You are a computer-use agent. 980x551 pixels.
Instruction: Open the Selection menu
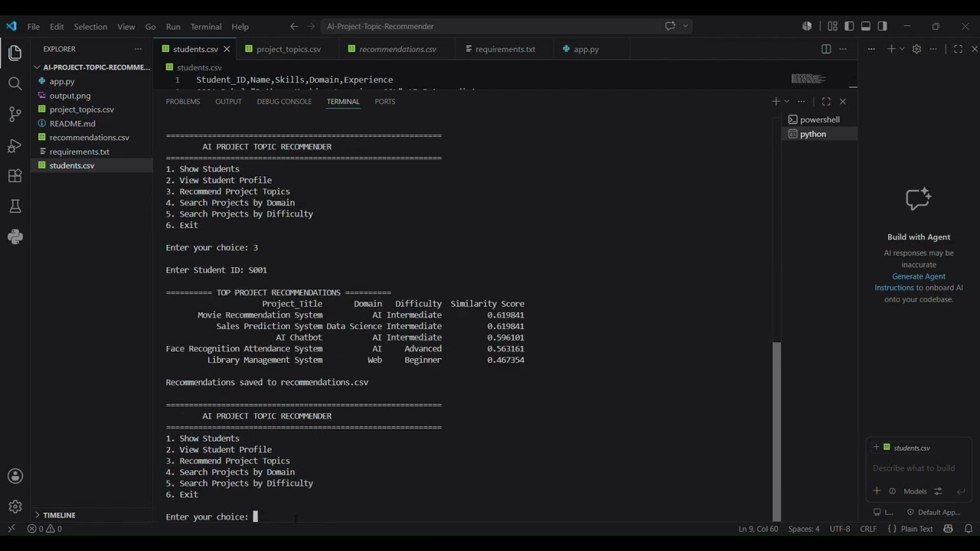click(90, 26)
